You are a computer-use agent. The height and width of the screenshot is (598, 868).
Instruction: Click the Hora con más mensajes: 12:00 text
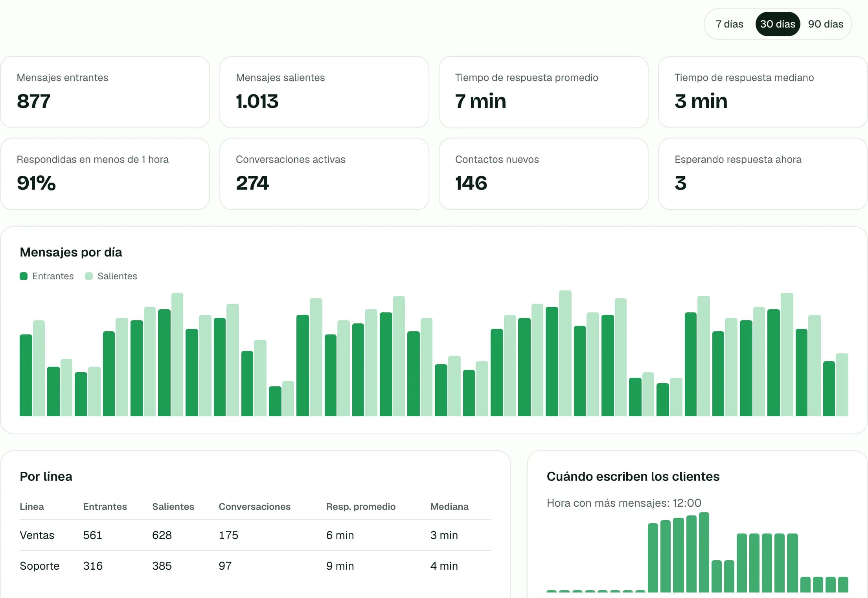pyautogui.click(x=624, y=503)
